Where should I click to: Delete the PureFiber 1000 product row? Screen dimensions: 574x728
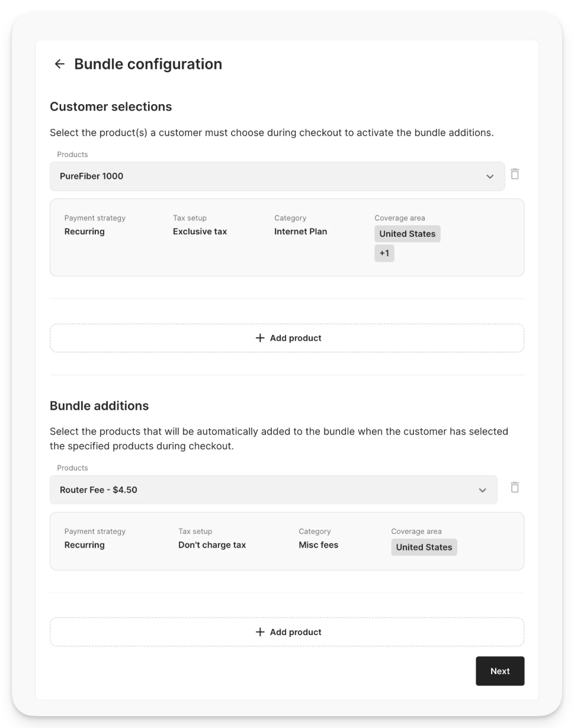515,174
